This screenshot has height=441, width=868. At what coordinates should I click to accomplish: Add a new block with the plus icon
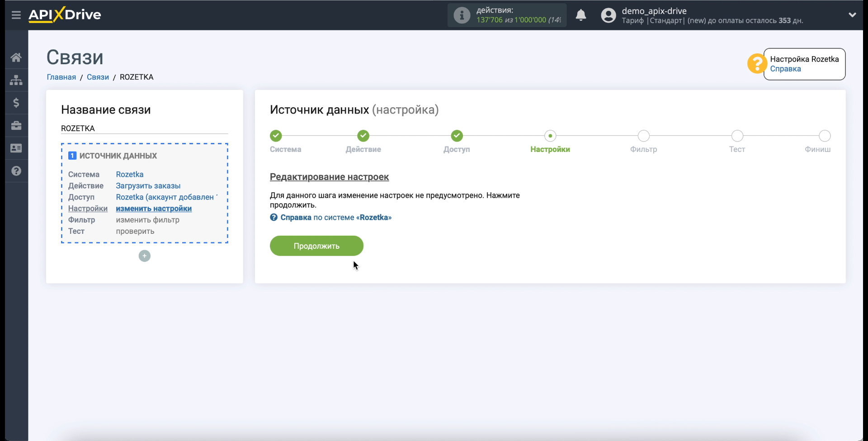[x=145, y=256]
